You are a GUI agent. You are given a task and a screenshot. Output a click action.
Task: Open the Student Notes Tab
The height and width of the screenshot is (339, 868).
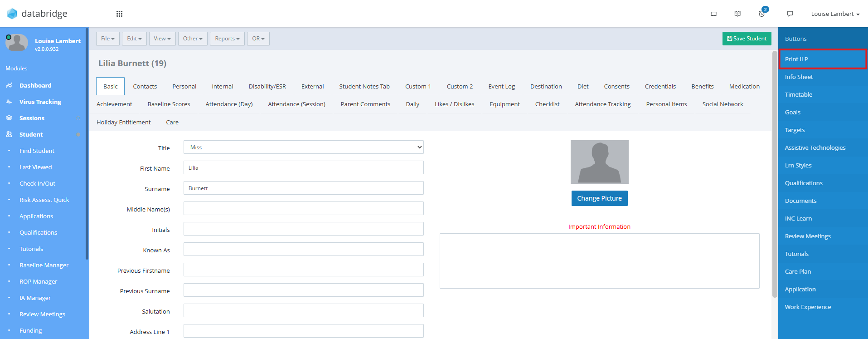coord(364,86)
